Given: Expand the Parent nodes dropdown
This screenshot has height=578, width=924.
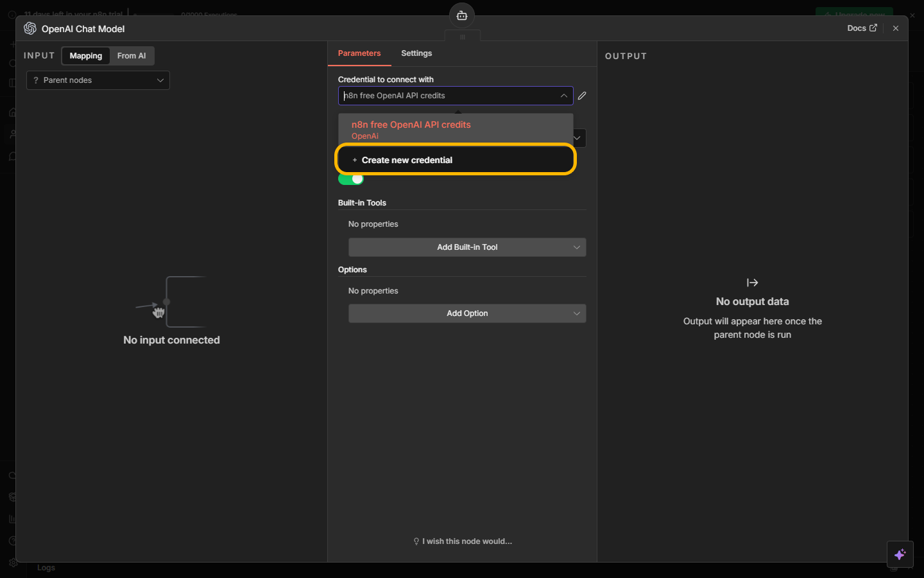Looking at the screenshot, I should pyautogui.click(x=98, y=80).
